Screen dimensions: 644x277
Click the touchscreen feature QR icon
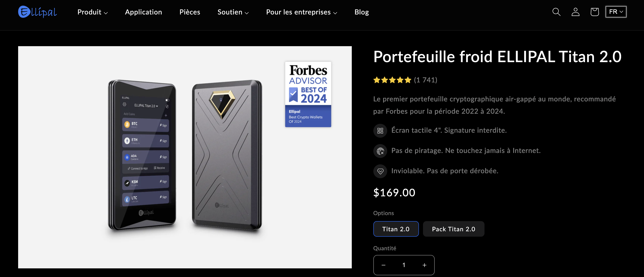(x=380, y=130)
